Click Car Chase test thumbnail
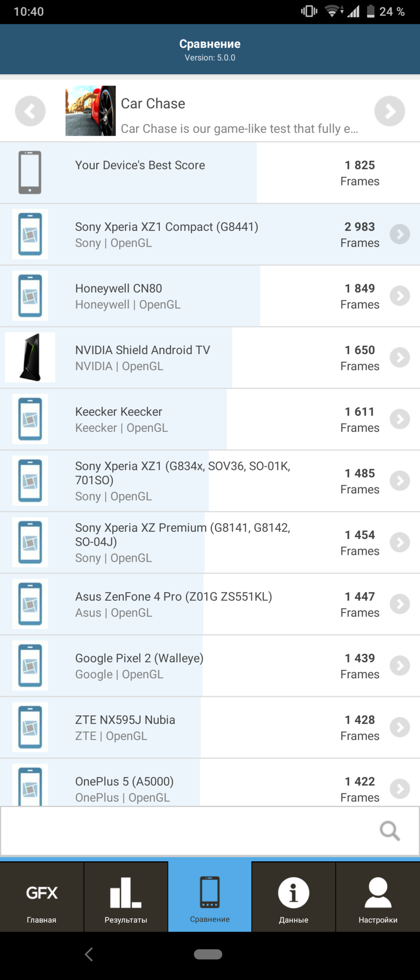Screen dimensions: 420x980 (90, 111)
